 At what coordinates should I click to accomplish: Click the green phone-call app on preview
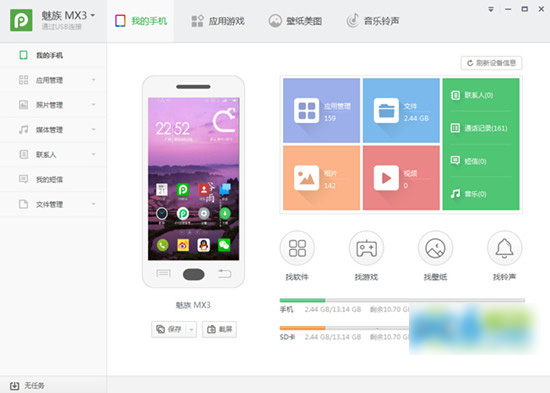click(x=162, y=245)
